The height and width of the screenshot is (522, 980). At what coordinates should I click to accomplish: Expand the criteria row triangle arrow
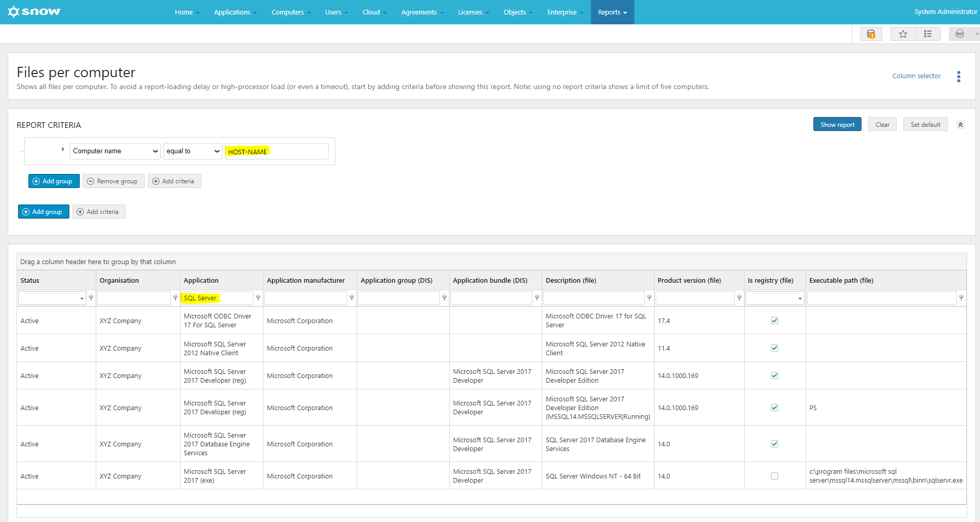(63, 149)
